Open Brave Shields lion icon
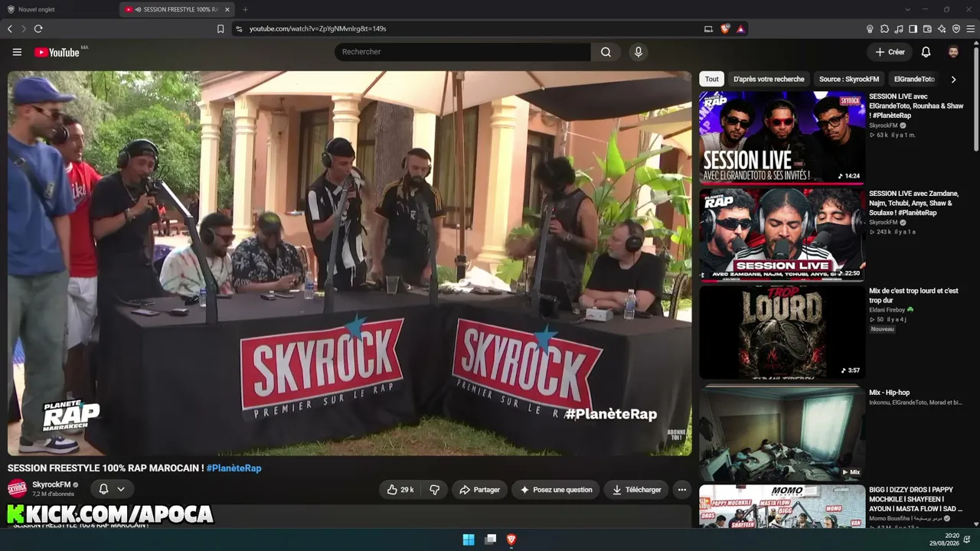980x551 pixels. [725, 29]
